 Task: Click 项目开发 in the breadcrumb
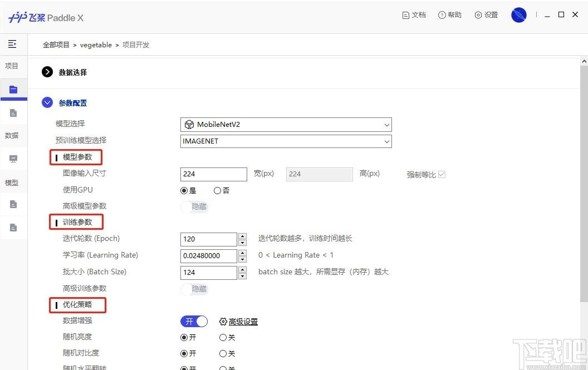[x=136, y=45]
